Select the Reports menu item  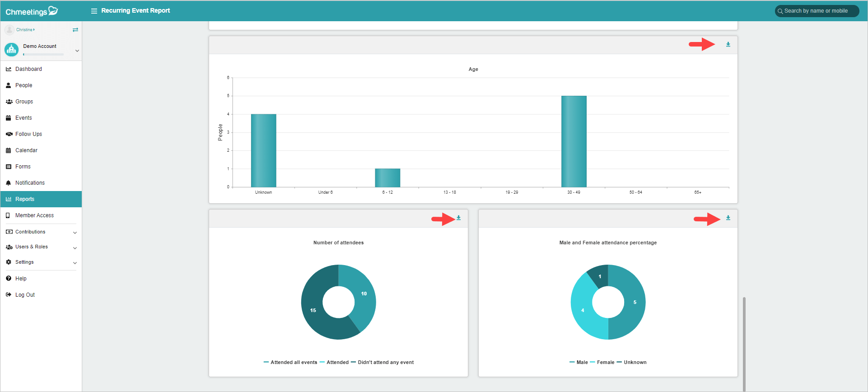click(41, 199)
